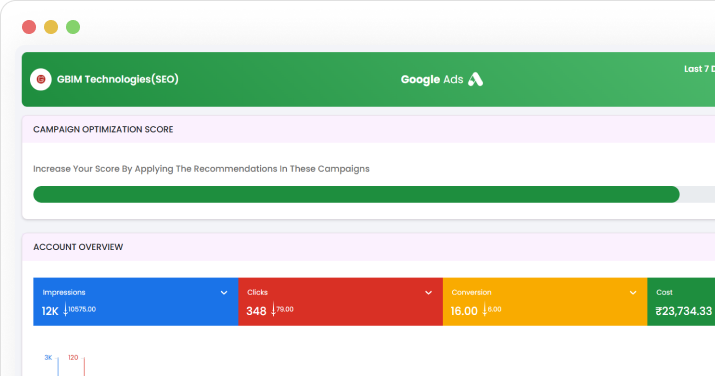The width and height of the screenshot is (715, 376).
Task: Select the red Clicks metric card
Action: pyautogui.click(x=341, y=302)
